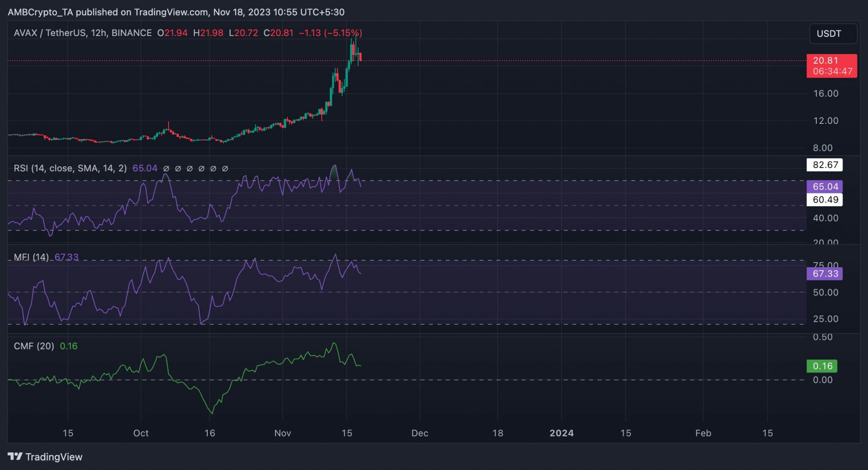Image resolution: width=868 pixels, height=470 pixels.
Task: Click the open price O21.94 value
Action: 172,33
